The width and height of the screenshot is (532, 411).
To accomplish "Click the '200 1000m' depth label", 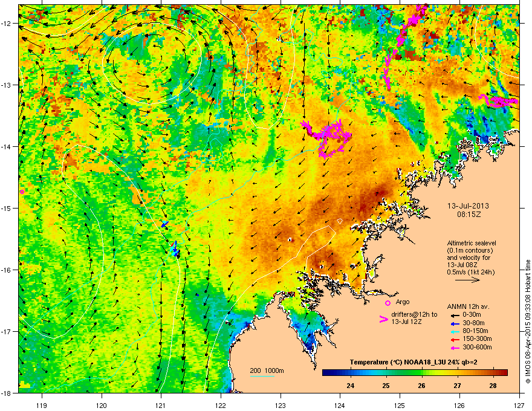I will [267, 371].
